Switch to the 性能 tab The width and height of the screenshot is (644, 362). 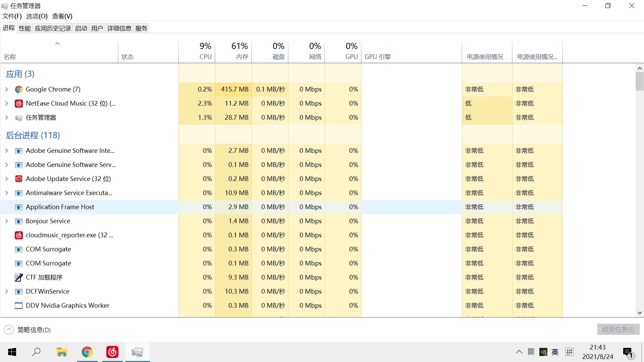[x=25, y=28]
